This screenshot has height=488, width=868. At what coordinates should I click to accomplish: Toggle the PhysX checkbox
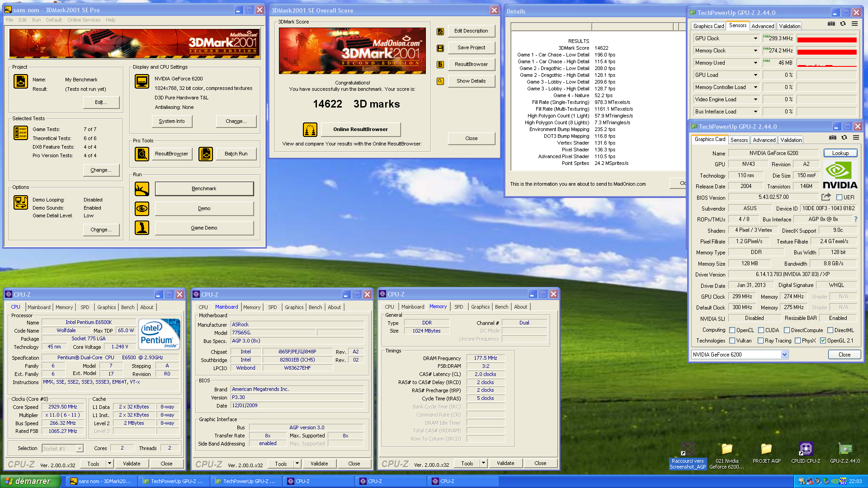(797, 341)
